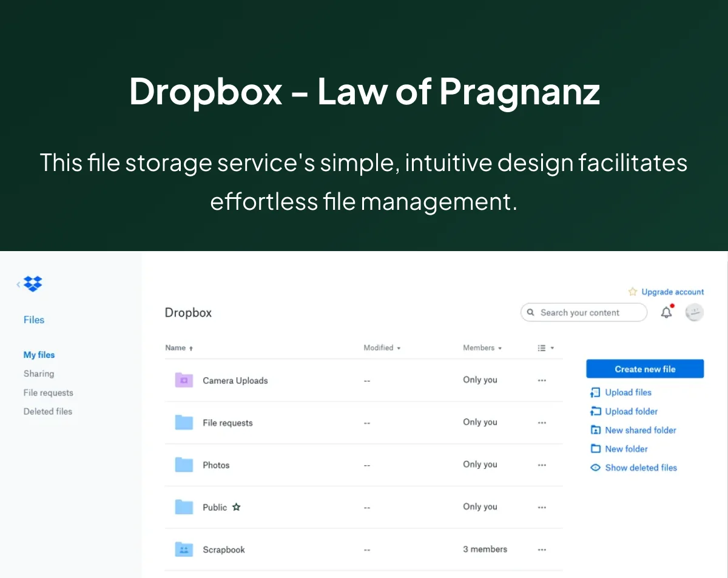
Task: Click the Show deleted files link
Action: (641, 468)
